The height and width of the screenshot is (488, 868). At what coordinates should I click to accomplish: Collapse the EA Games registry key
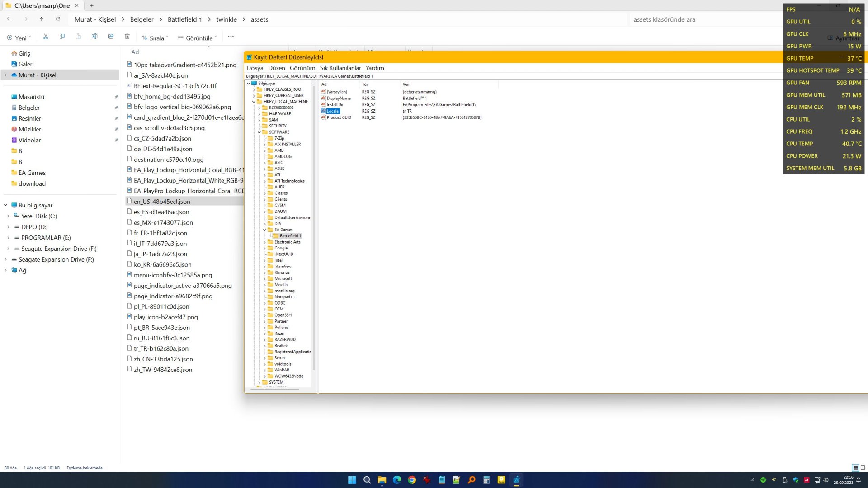coord(265,230)
